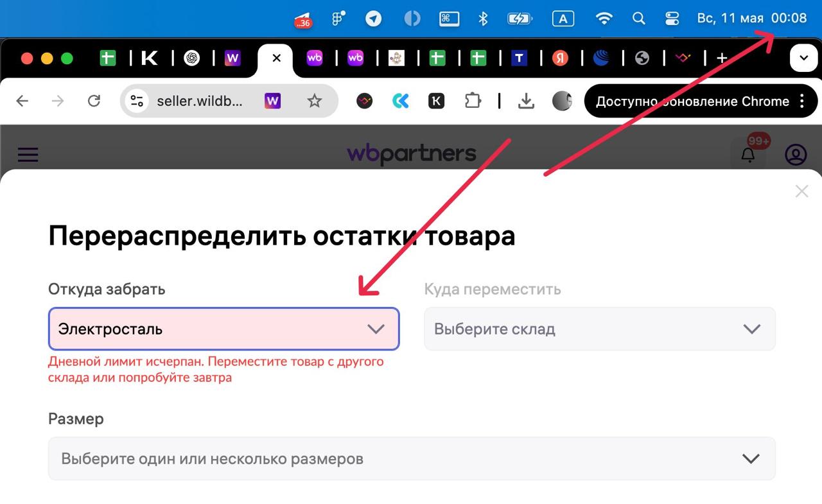
Task: Close the active tab with the X
Action: click(277, 58)
